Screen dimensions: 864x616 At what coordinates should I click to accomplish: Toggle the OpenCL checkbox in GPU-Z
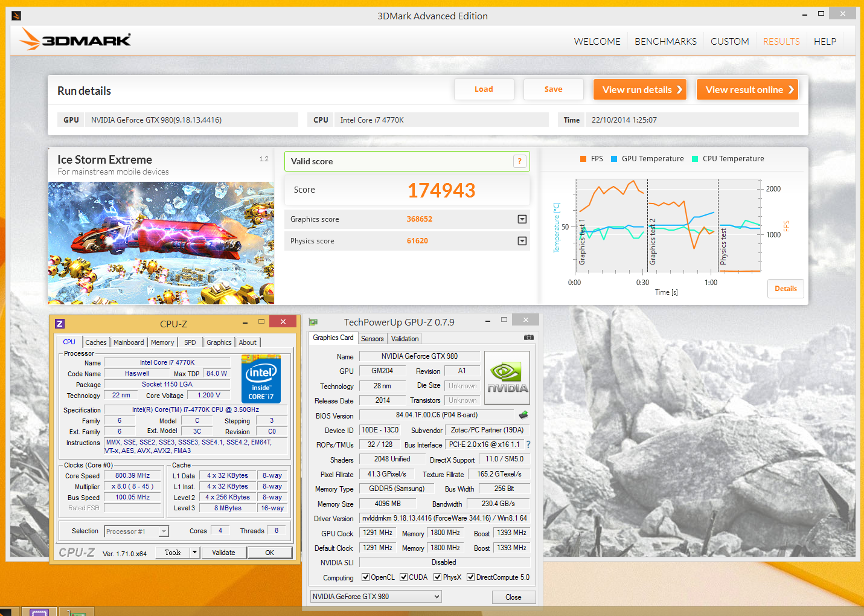(365, 577)
